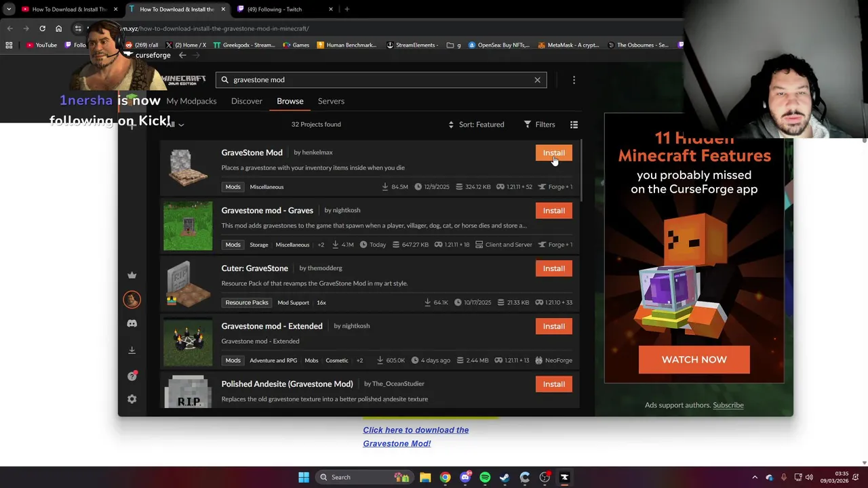Open the user avatar in CurseForge sidebar
The width and height of the screenshot is (868, 488).
point(132,299)
